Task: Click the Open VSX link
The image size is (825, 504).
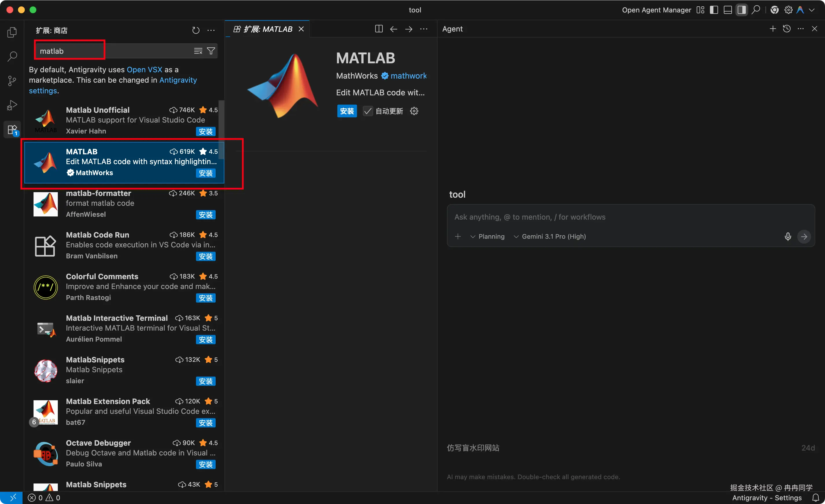Action: click(x=144, y=70)
